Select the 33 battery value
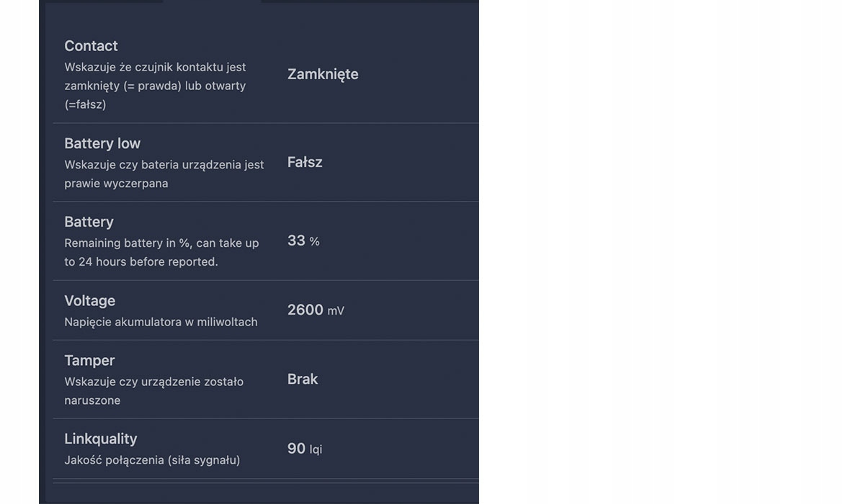The image size is (843, 504). pos(296,240)
